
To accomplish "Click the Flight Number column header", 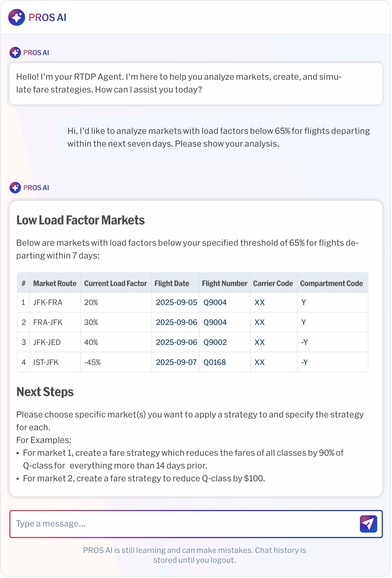I will (x=224, y=283).
